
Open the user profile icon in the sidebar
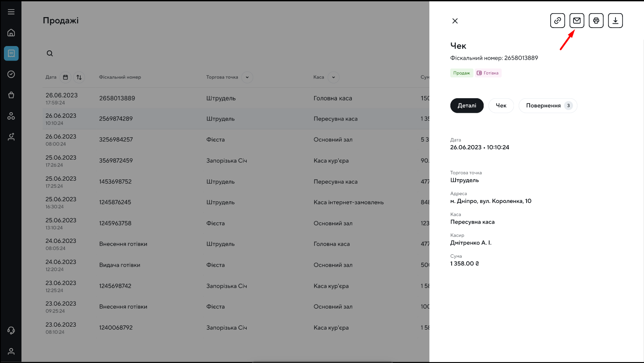click(x=11, y=351)
